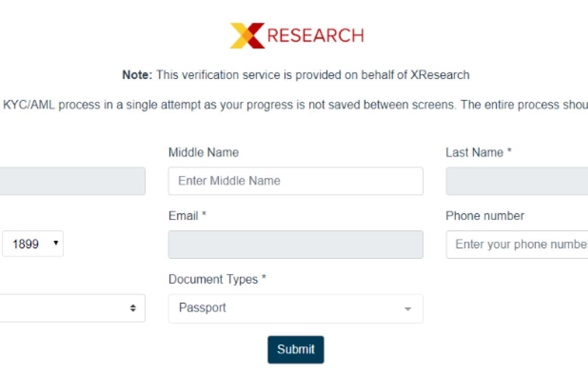Focus the Enter Middle Name field
Image resolution: width=588 pixels, height=375 pixels.
pyautogui.click(x=296, y=181)
